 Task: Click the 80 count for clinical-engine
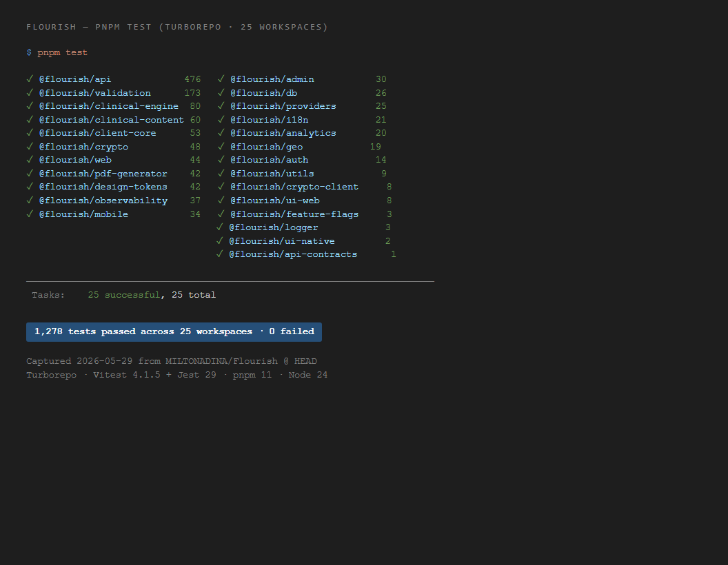[x=196, y=106]
